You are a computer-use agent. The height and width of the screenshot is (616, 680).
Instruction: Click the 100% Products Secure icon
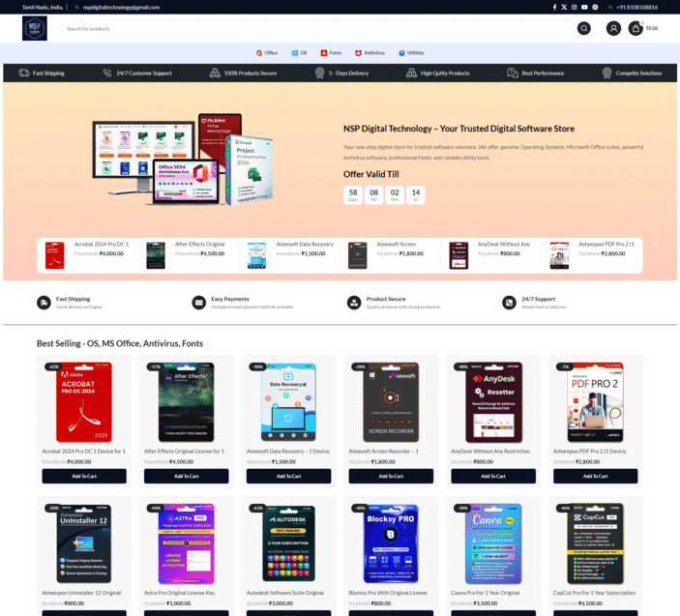coord(215,73)
